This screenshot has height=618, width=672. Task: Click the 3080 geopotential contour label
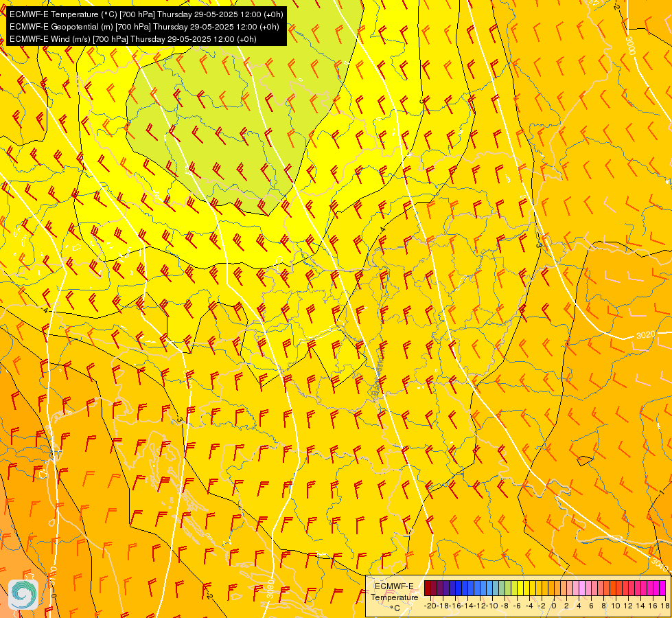pyautogui.click(x=270, y=589)
